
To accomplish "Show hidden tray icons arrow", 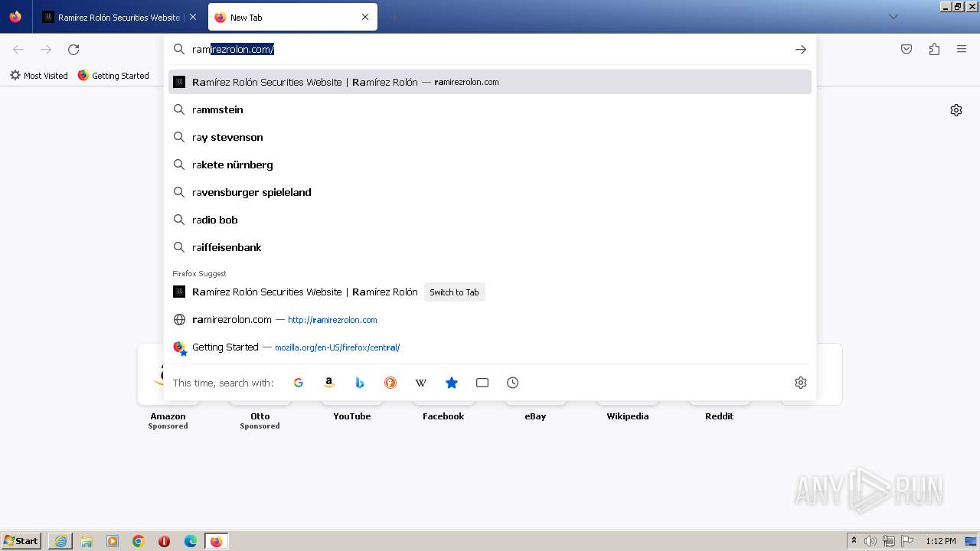I will [x=854, y=541].
